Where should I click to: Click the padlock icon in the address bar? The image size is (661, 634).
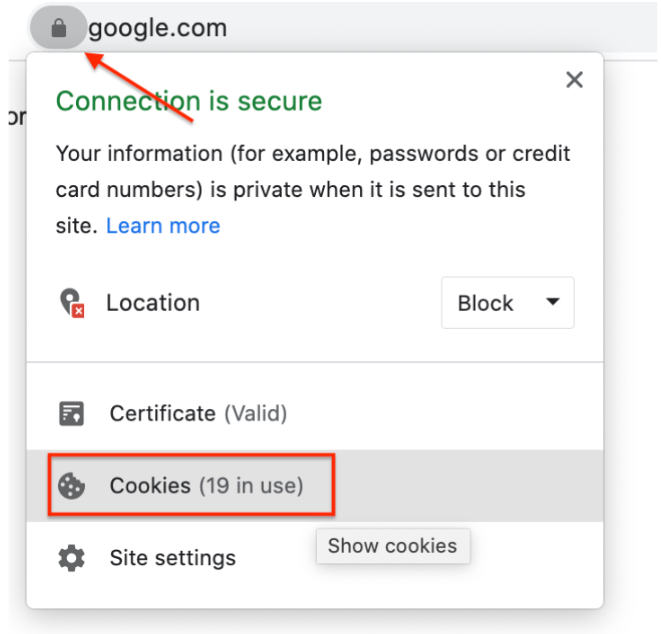pos(58,29)
